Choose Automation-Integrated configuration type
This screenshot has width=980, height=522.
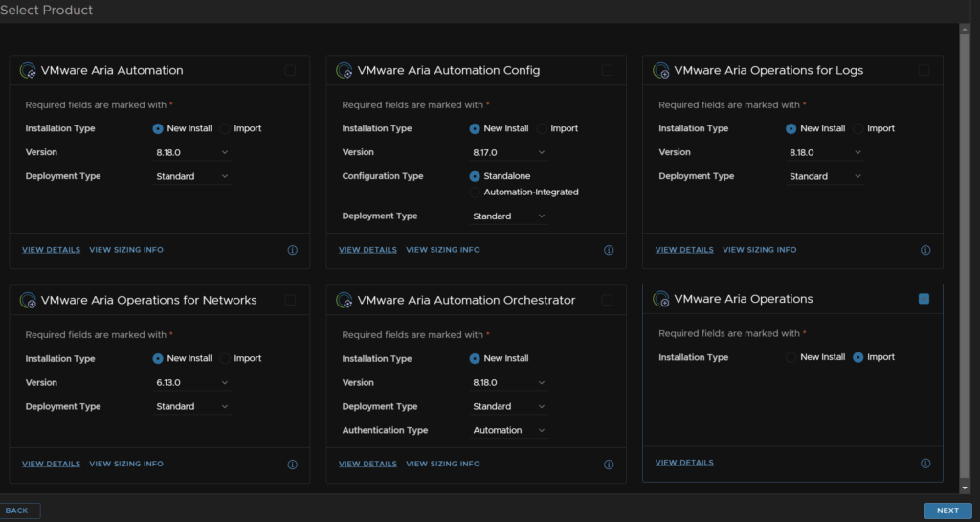(475, 193)
